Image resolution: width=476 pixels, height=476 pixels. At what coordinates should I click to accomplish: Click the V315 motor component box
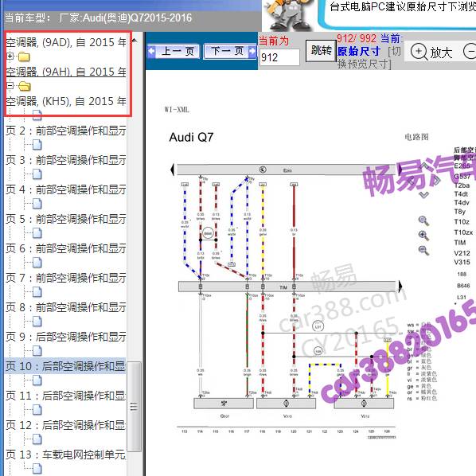[286, 404]
